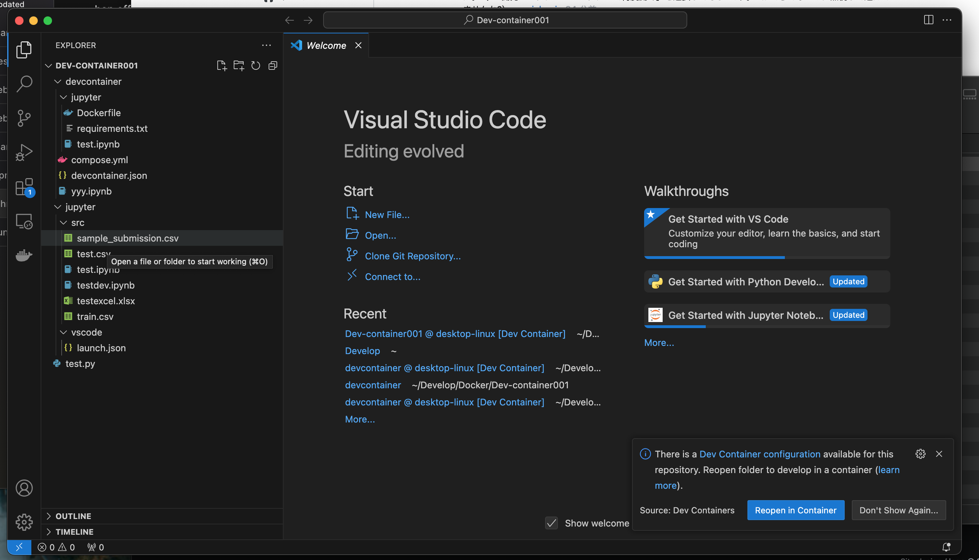Click the remote window indicator in status bar
Viewport: 979px width, 560px height.
(19, 547)
